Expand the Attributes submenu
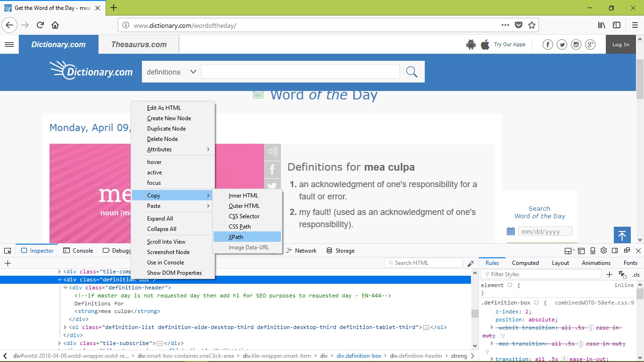This screenshot has height=362, width=644. tap(173, 149)
